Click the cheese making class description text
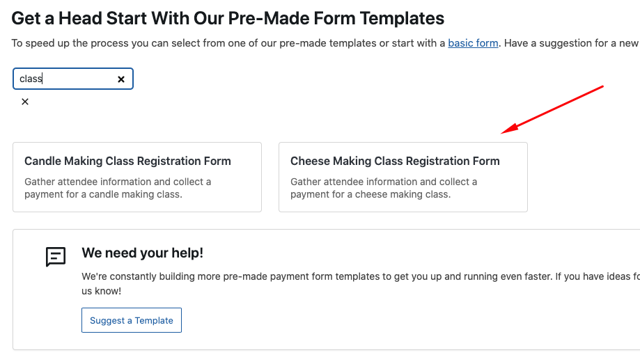Screen dimensions: 640x364 [384, 188]
